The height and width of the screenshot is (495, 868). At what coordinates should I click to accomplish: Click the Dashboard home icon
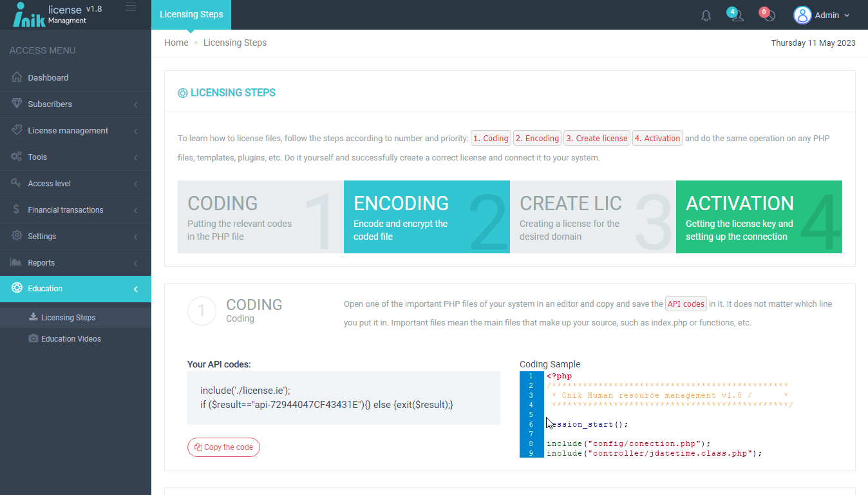(17, 77)
